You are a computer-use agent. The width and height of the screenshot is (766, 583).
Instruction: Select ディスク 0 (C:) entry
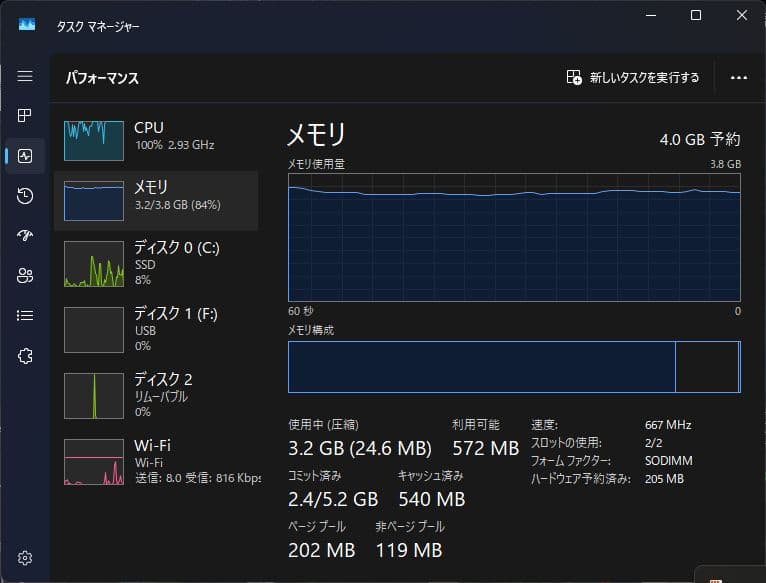[x=156, y=264]
